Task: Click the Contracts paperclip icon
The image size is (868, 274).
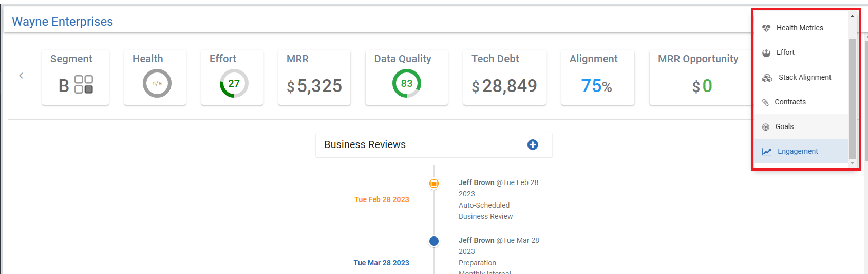Action: click(x=765, y=102)
